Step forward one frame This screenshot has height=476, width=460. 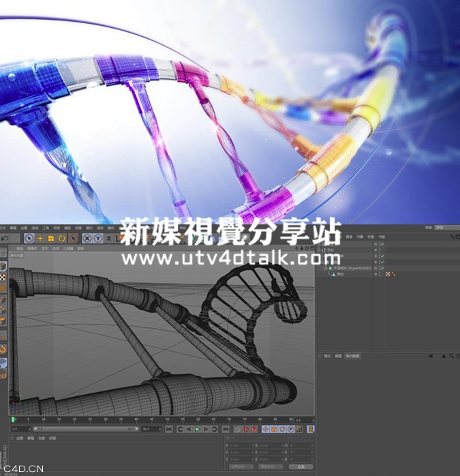[206, 429]
